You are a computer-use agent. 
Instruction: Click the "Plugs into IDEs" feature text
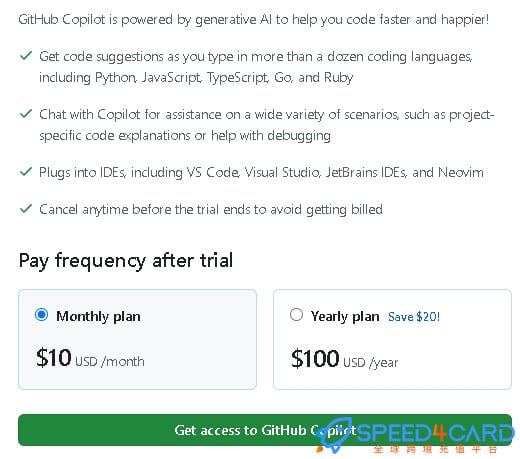[261, 172]
